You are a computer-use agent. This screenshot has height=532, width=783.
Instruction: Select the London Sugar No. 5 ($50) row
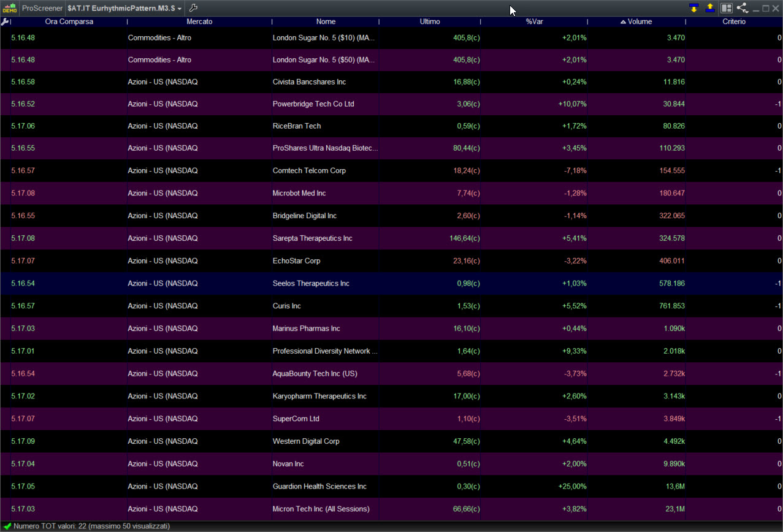391,60
